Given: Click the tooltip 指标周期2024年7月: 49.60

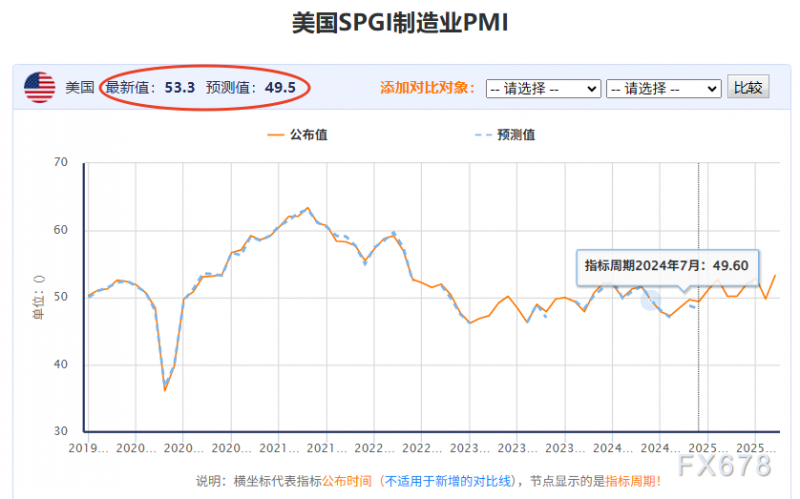Looking at the screenshot, I should click(x=667, y=266).
